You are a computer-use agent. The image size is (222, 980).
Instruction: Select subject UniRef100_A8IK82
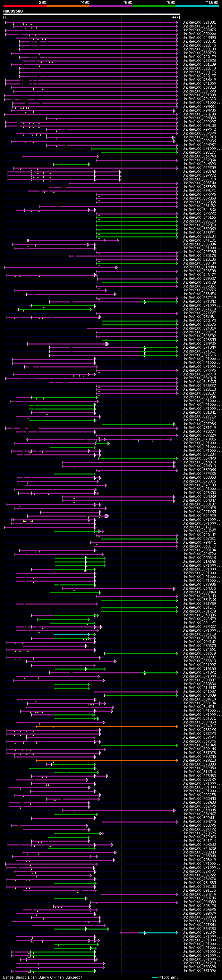click(199, 206)
